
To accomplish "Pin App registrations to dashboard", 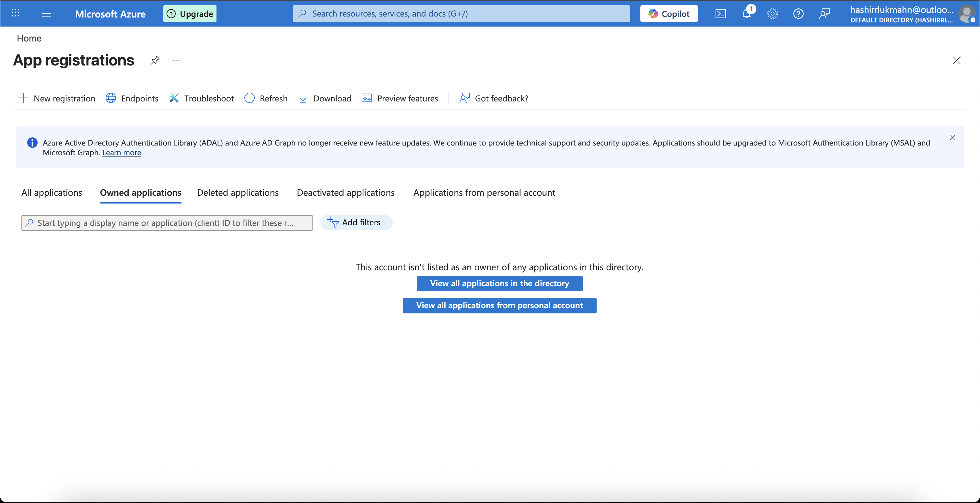I will click(155, 61).
